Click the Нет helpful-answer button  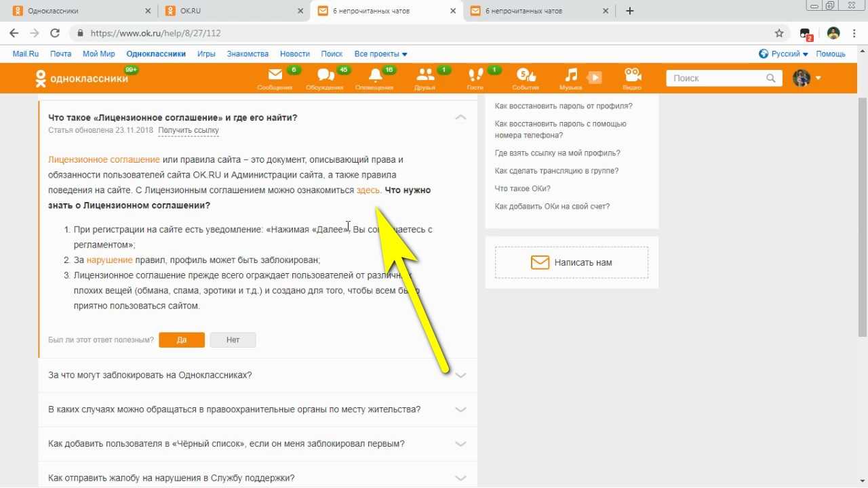[x=233, y=340]
